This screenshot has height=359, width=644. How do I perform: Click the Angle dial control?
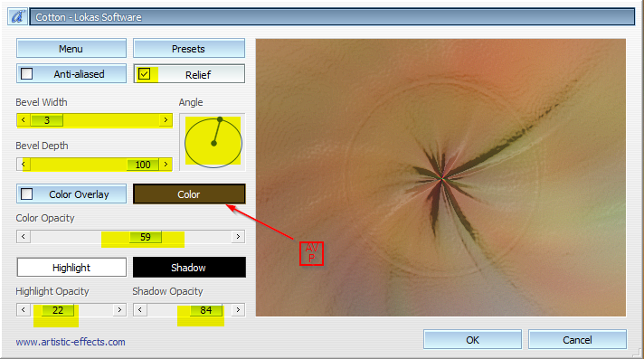(213, 143)
